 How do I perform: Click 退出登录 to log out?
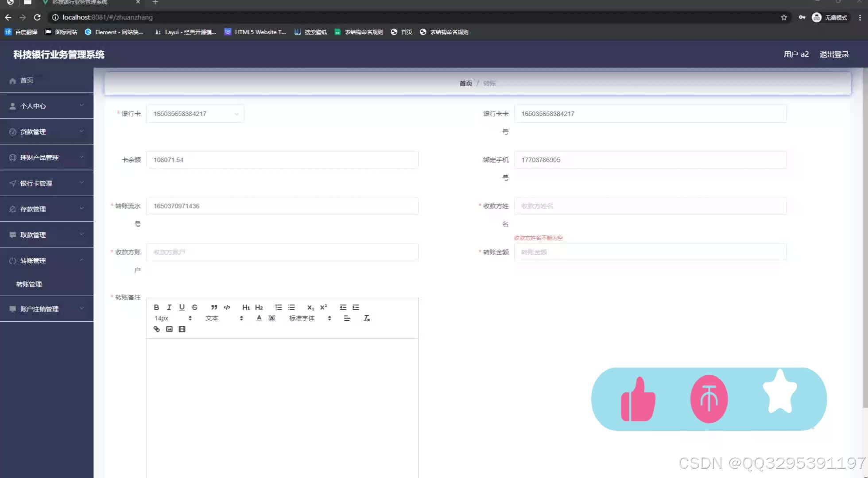(834, 54)
